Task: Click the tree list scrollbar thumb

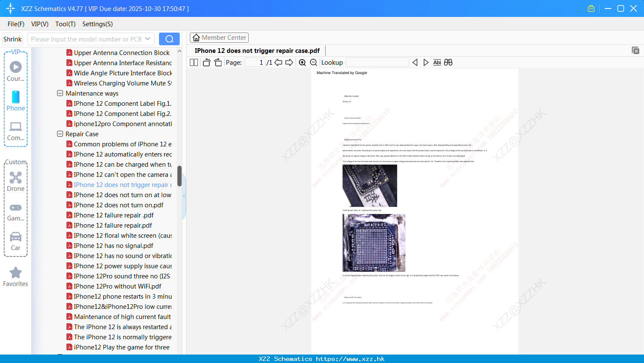Action: (x=179, y=176)
